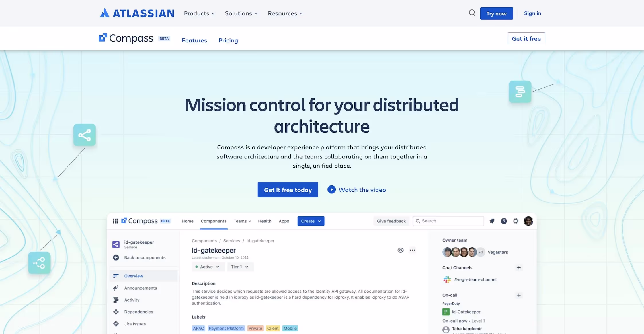Click the Mobile label
Screen dimensions: 644x334
point(290,328)
